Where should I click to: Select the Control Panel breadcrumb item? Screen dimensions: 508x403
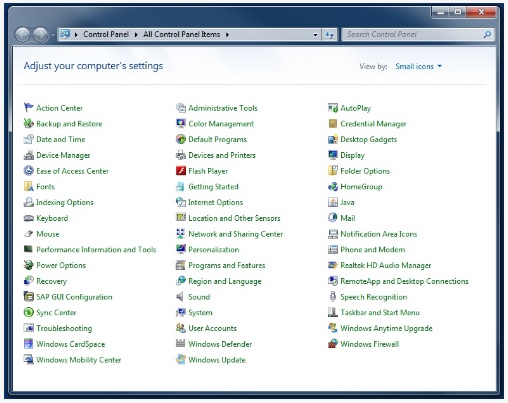[x=106, y=34]
